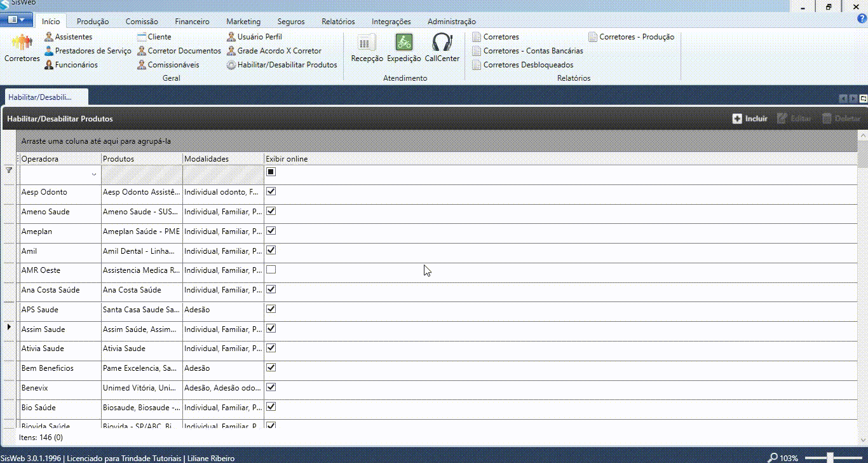Switch to Administração ribbon tab
This screenshot has height=463, width=868.
452,22
